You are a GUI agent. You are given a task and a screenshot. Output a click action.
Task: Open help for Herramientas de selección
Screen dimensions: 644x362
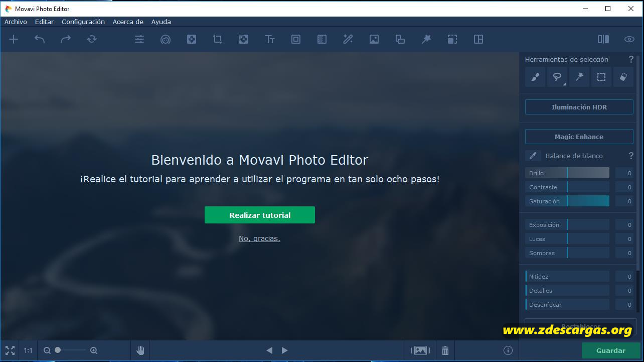pyautogui.click(x=631, y=59)
